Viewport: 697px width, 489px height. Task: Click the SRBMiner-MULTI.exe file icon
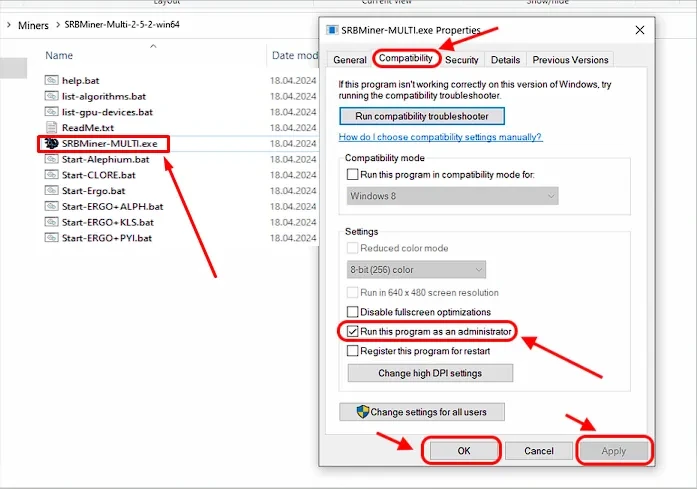(52, 144)
